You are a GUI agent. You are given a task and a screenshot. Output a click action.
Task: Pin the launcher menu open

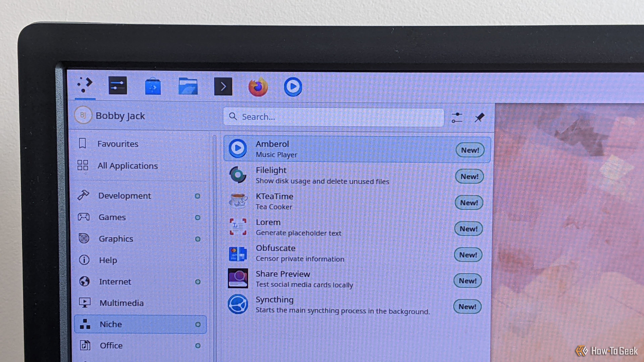coord(479,117)
